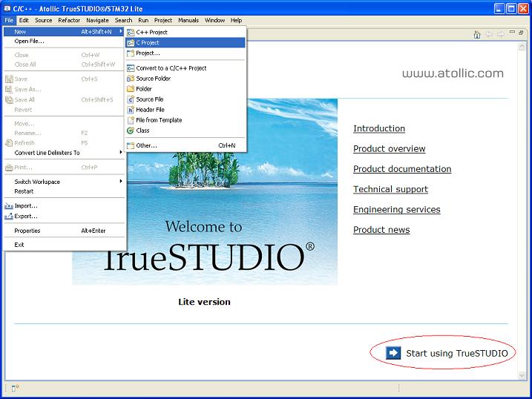Choose Open File... in File menu
532x399 pixels.
click(x=64, y=42)
